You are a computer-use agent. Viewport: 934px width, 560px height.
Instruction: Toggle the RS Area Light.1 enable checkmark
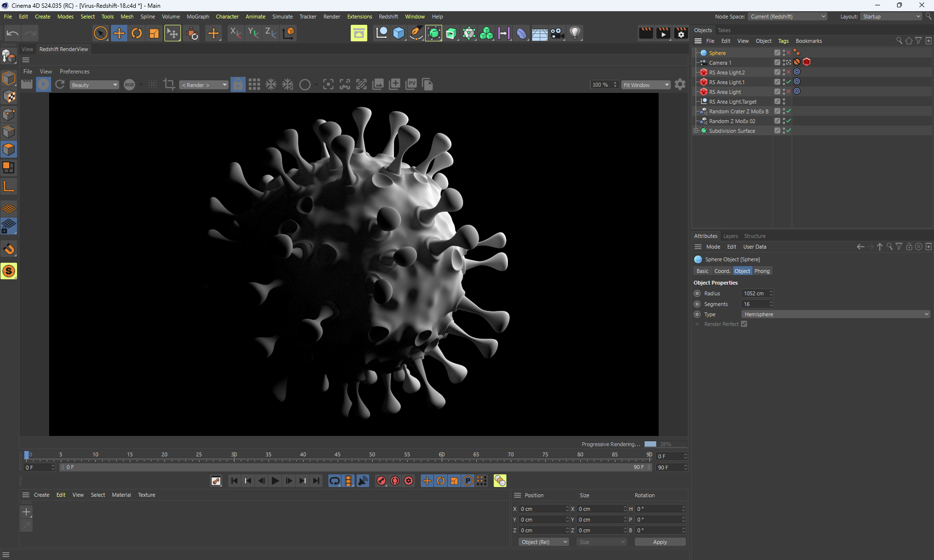pos(789,82)
